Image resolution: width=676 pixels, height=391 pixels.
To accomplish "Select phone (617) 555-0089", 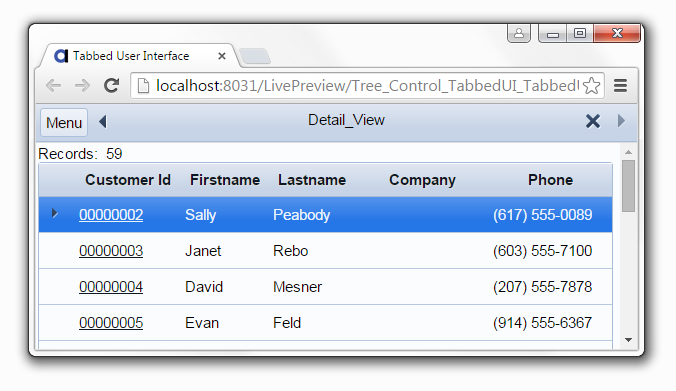I will (x=542, y=215).
